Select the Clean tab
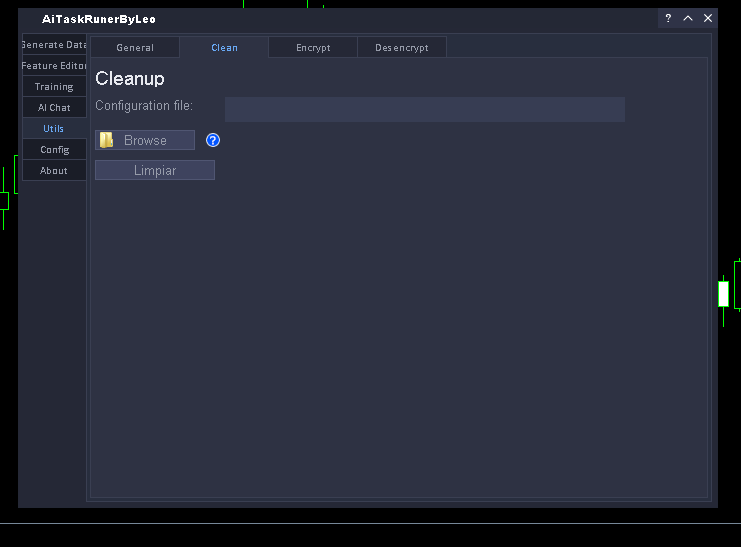741x547 pixels. coord(224,48)
